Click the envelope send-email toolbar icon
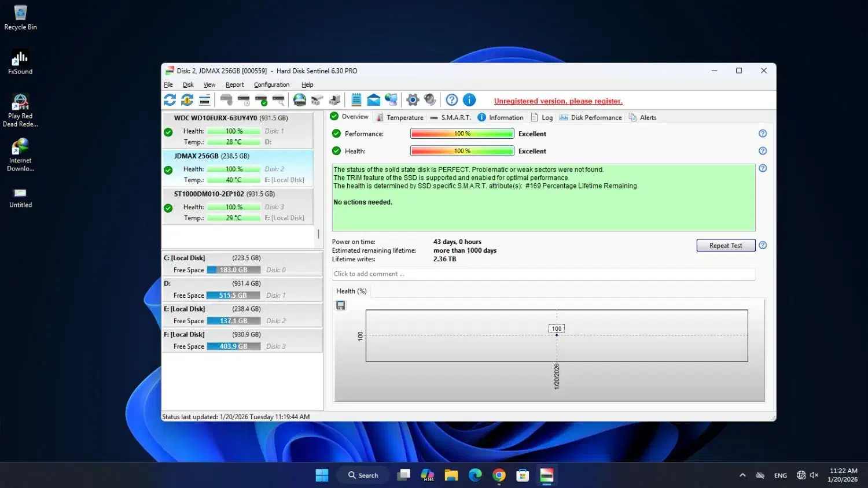This screenshot has width=868, height=488. (374, 100)
